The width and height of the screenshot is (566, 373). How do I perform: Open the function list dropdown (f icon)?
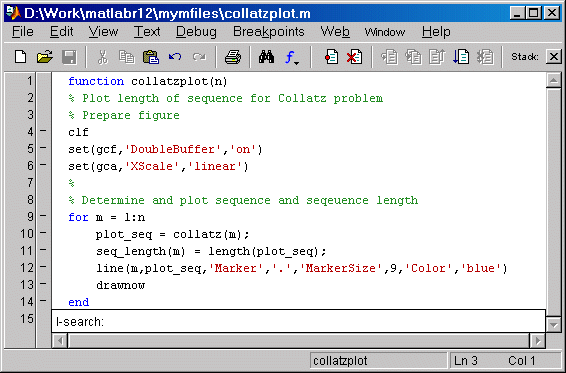coord(292,57)
